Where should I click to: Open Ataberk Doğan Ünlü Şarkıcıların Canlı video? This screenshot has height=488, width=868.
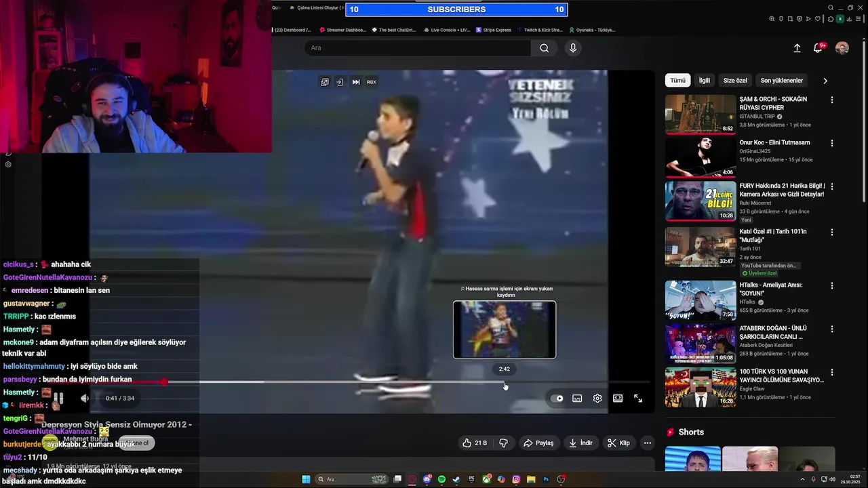(x=700, y=344)
